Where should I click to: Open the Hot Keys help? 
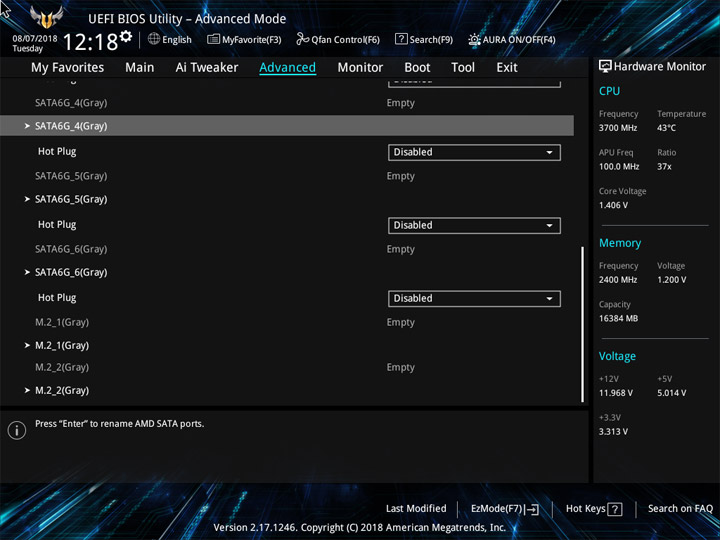(594, 509)
